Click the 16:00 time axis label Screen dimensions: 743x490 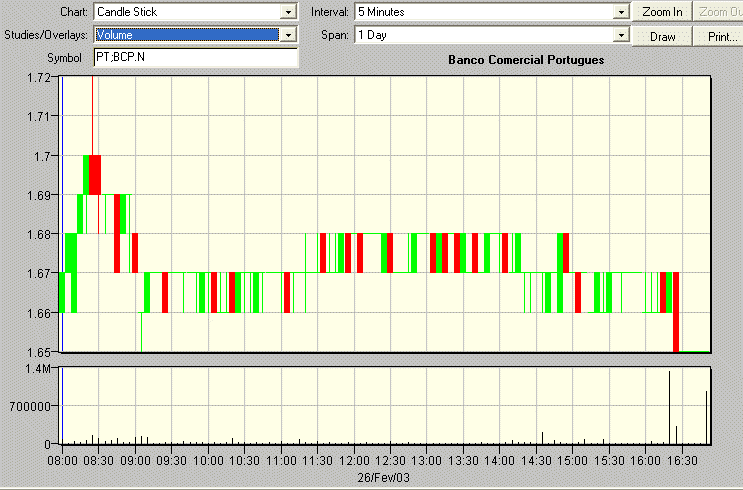pos(645,460)
